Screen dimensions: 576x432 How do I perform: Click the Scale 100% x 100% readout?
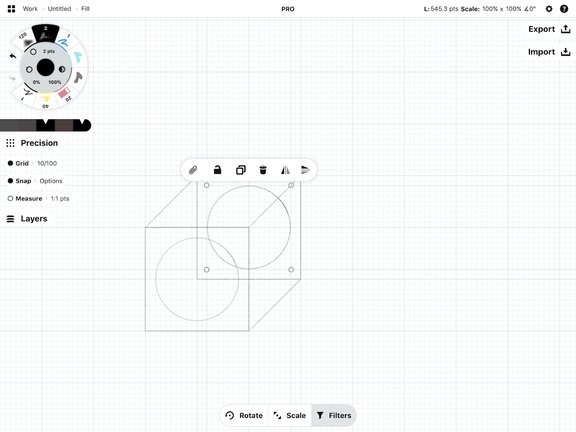(491, 8)
